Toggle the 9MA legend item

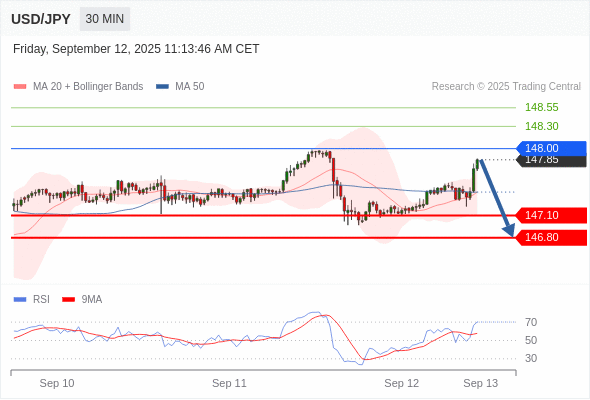pyautogui.click(x=82, y=300)
